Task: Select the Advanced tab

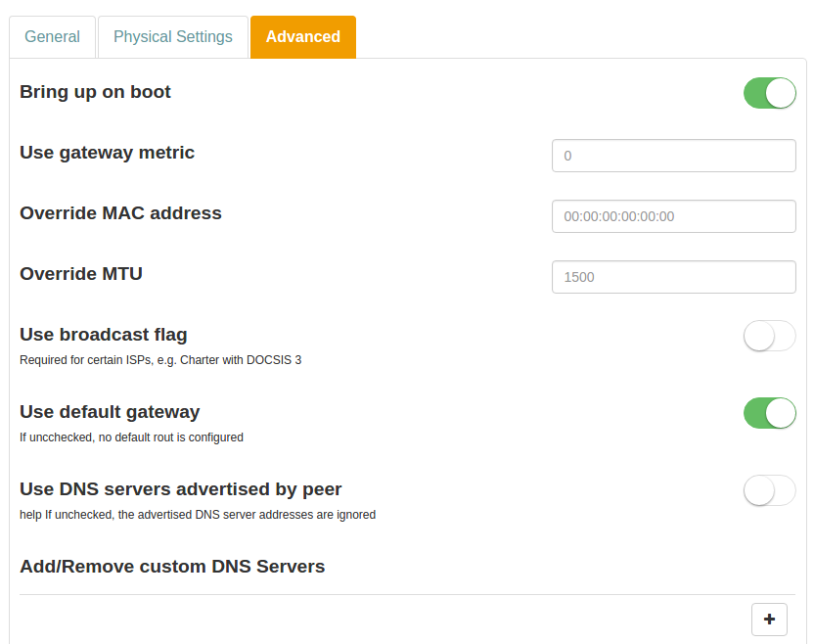Action: point(303,37)
